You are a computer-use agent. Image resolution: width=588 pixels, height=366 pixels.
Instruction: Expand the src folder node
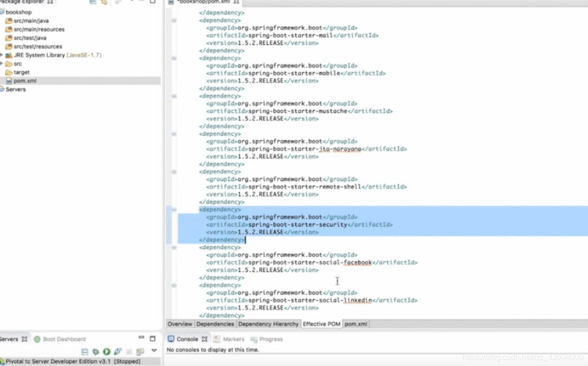[1, 64]
